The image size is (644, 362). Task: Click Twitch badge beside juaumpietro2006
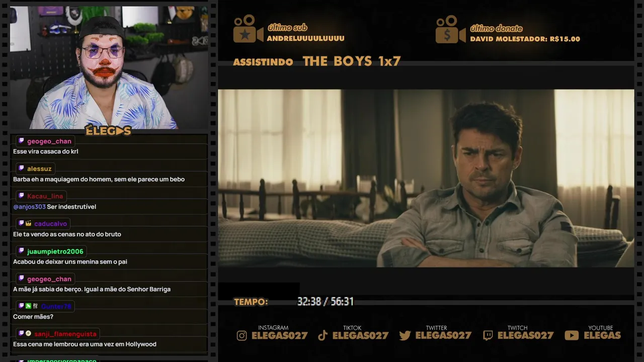click(21, 251)
